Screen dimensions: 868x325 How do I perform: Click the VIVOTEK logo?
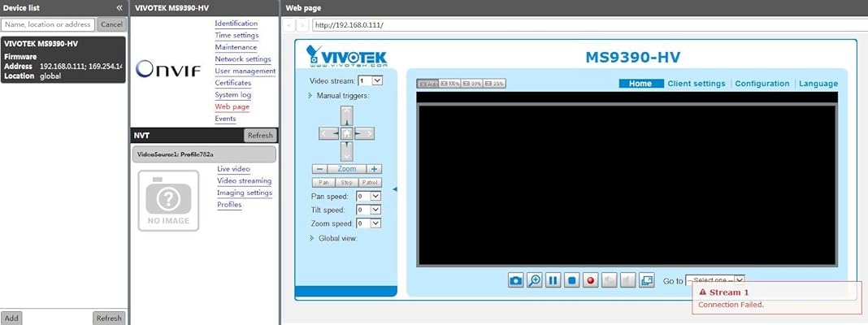(x=347, y=55)
